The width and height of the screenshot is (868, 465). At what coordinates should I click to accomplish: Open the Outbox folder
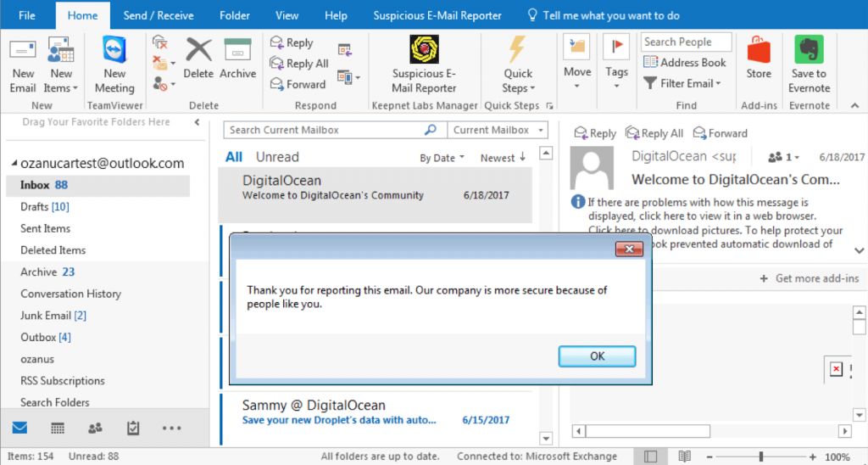coord(46,337)
